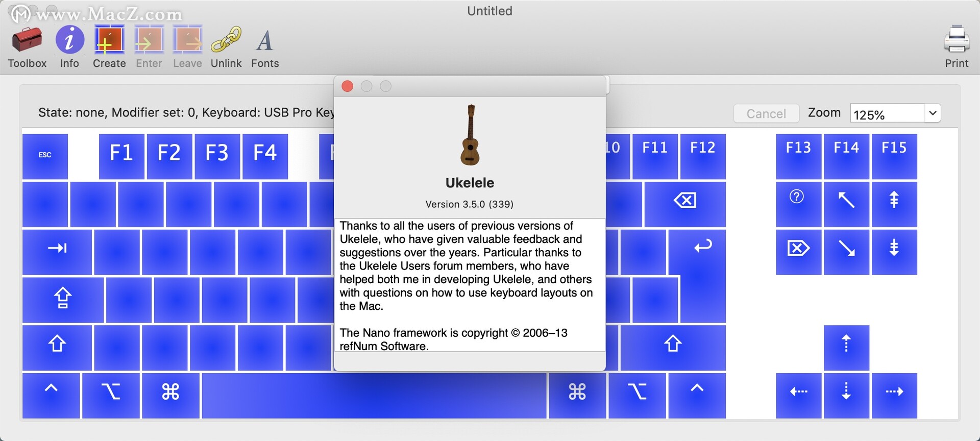The width and height of the screenshot is (980, 441).
Task: Select the F2 key
Action: pos(169,156)
